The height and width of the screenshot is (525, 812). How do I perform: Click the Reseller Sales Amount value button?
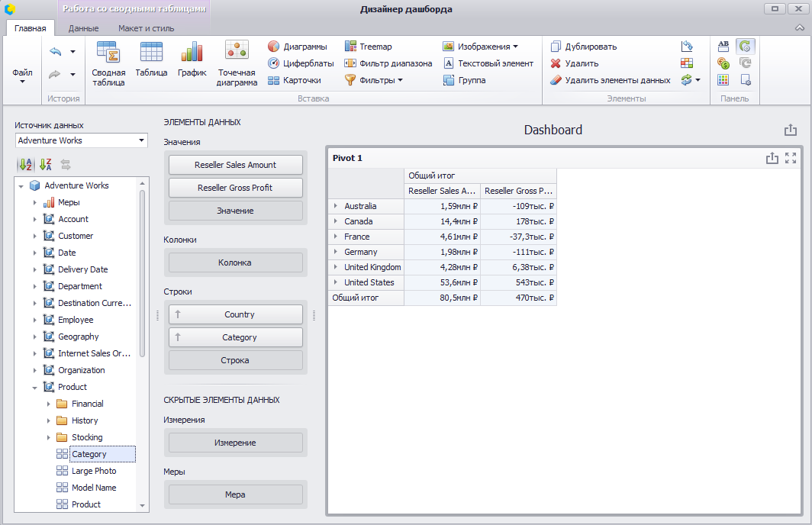(x=236, y=165)
